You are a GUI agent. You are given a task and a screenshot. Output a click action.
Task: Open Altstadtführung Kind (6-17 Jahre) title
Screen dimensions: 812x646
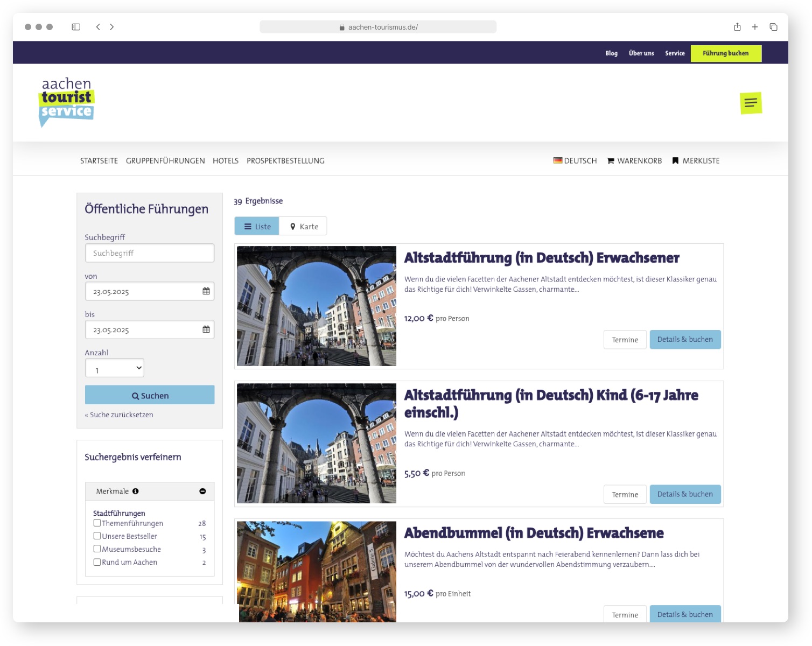click(551, 404)
